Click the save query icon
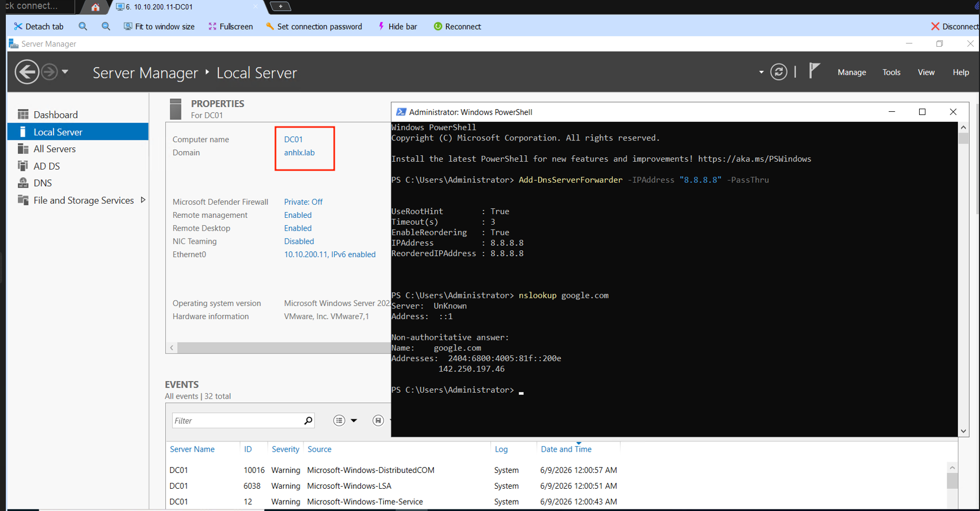This screenshot has height=511, width=980. 378,420
